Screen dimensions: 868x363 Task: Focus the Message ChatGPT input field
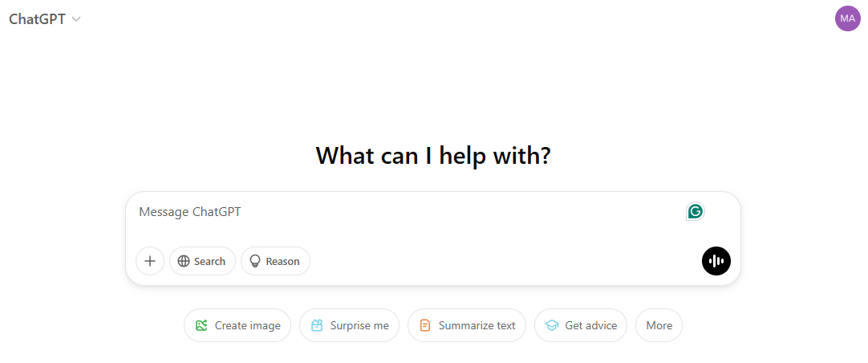coord(401,212)
